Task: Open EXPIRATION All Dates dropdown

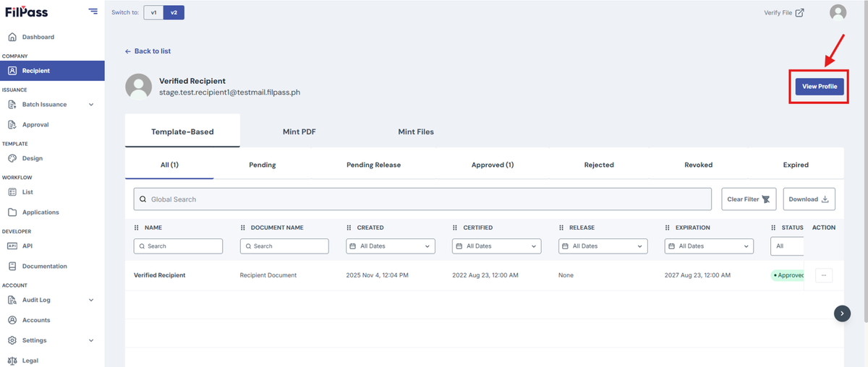Action: point(709,246)
